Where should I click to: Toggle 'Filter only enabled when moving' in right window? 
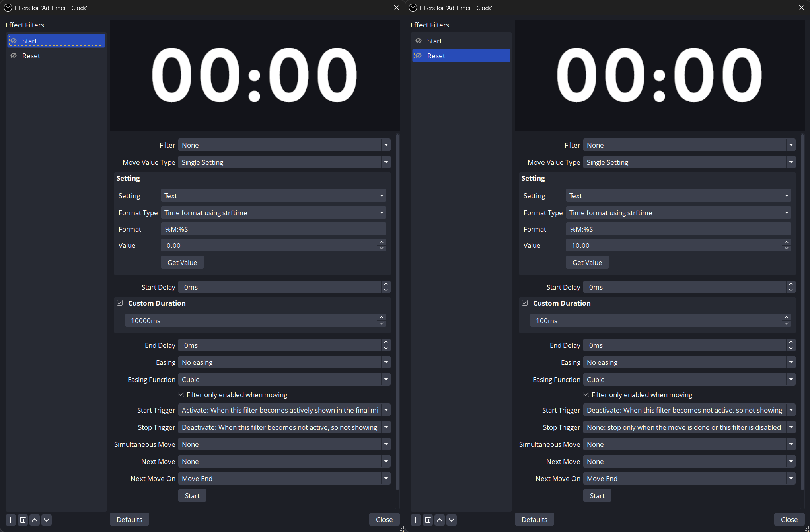tap(586, 394)
